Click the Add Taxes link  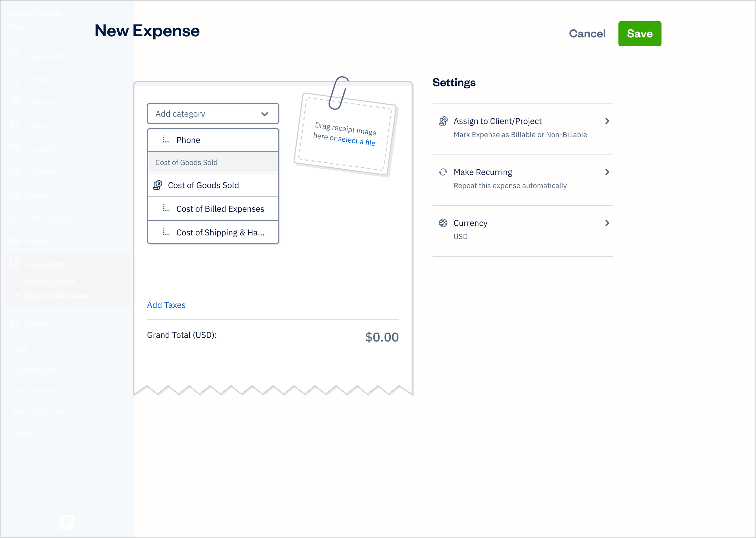pos(166,305)
